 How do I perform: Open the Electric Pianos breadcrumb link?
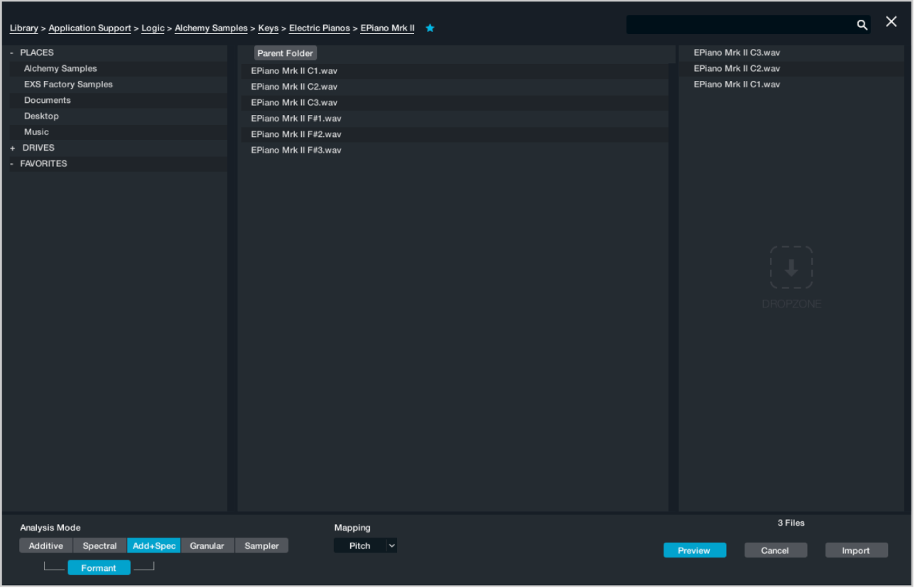319,28
